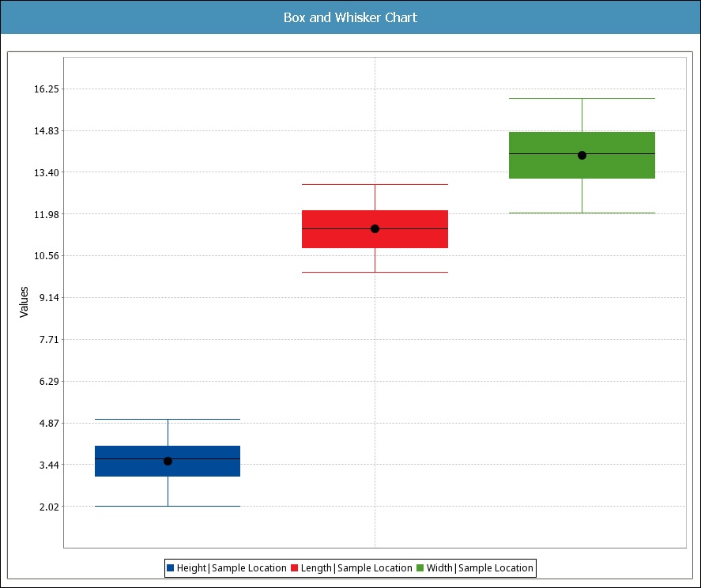
Task: Click the blue Height legend swatch
Action: click(x=171, y=568)
